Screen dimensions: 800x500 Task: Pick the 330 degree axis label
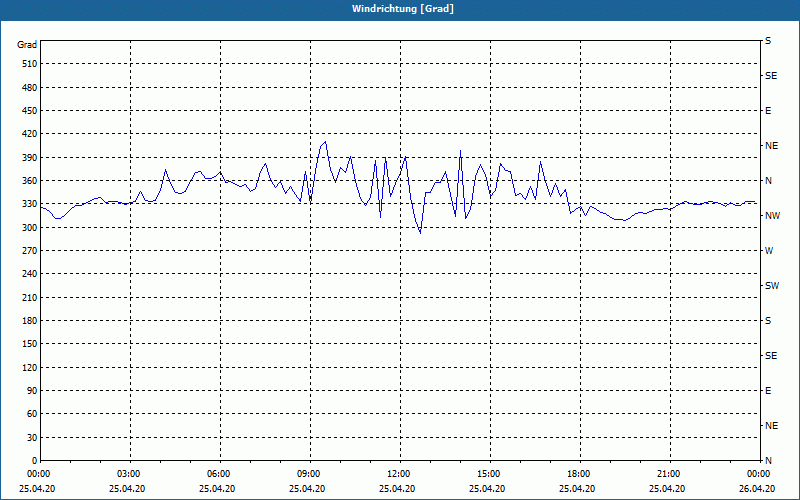pos(30,204)
